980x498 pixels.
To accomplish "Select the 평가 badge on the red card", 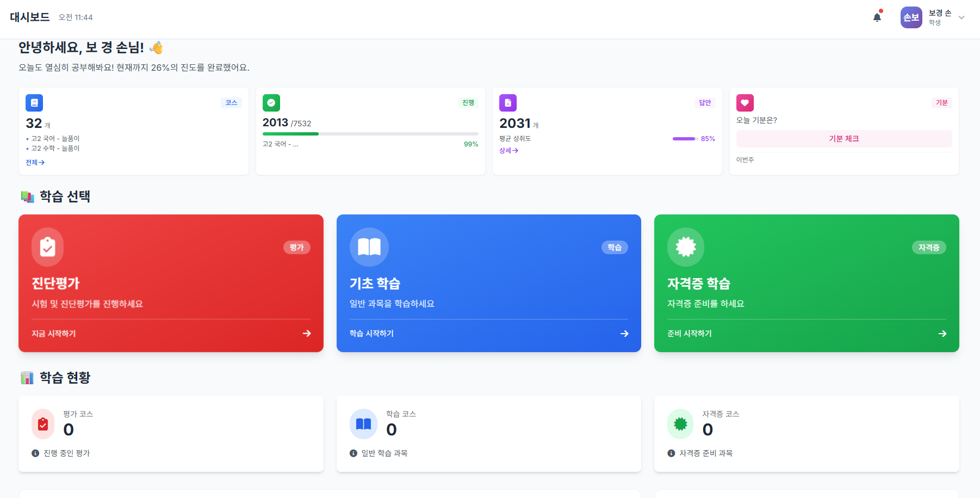I will pos(297,247).
